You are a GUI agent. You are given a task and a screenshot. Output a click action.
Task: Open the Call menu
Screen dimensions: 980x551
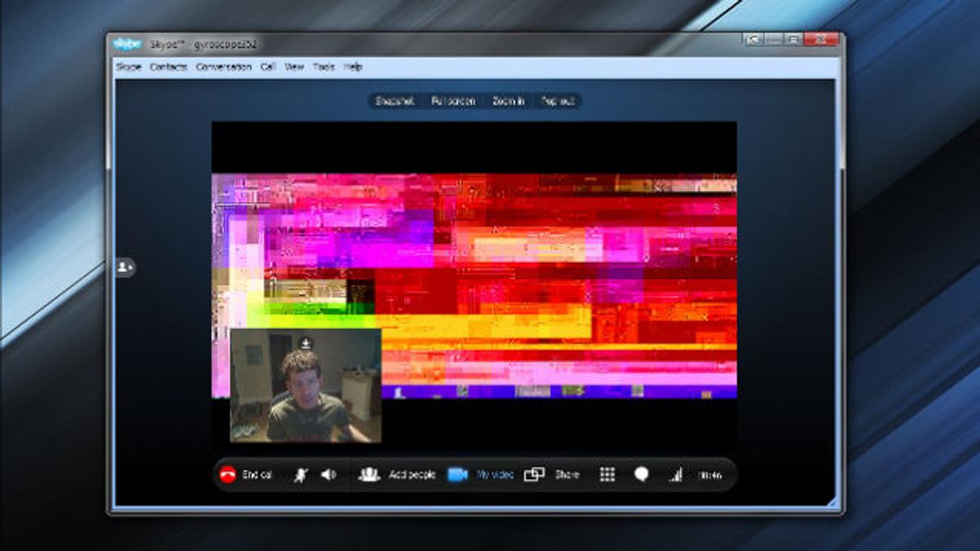pos(268,67)
